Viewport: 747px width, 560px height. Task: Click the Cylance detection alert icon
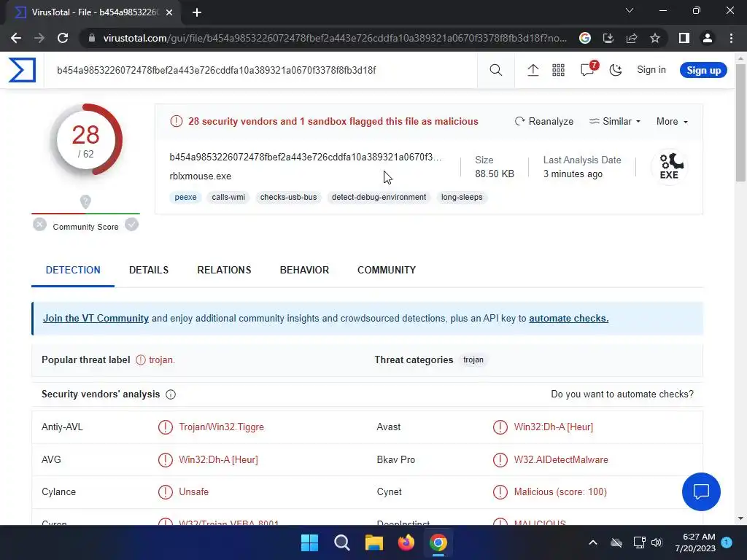tap(166, 492)
